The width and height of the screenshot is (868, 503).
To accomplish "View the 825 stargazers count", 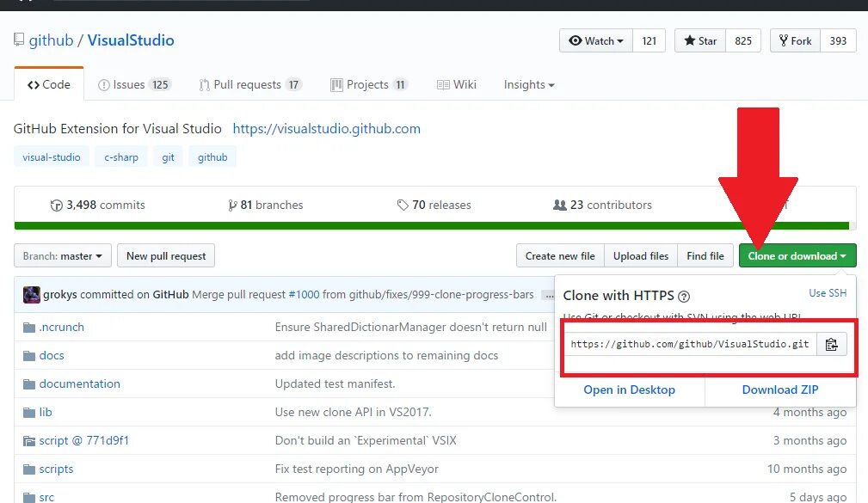I will pyautogui.click(x=743, y=41).
